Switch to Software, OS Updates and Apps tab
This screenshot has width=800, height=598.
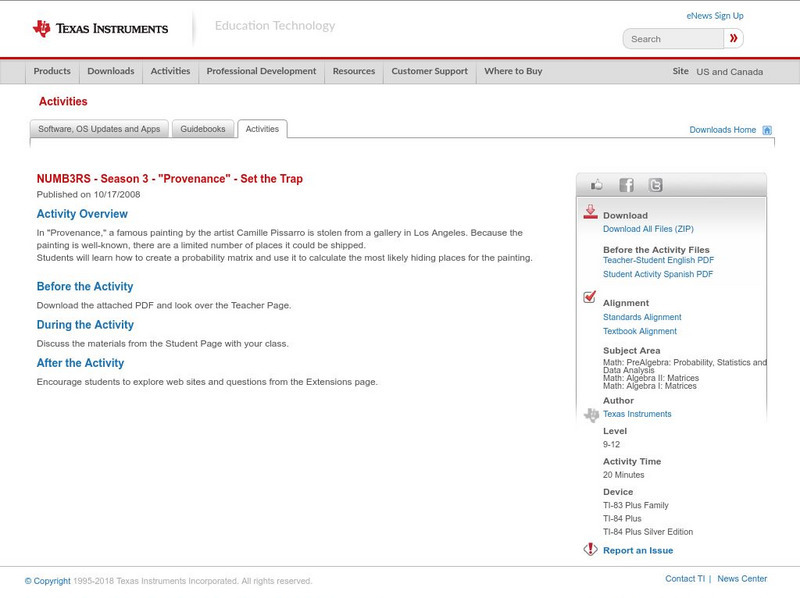click(99, 129)
